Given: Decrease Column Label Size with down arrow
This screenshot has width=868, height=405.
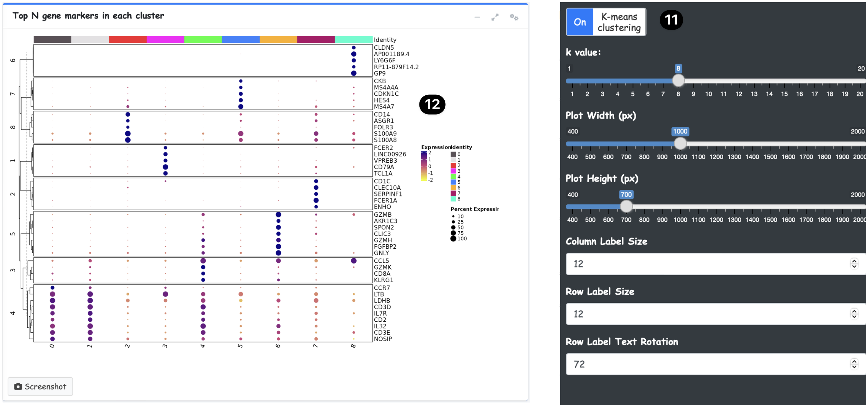Looking at the screenshot, I should tap(854, 266).
